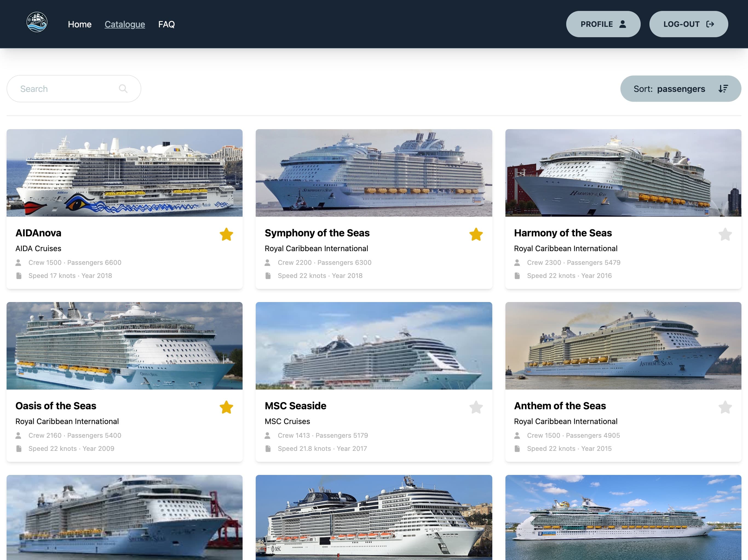Click Anthem of the Seas person icon
The image size is (748, 560).
pos(517,435)
